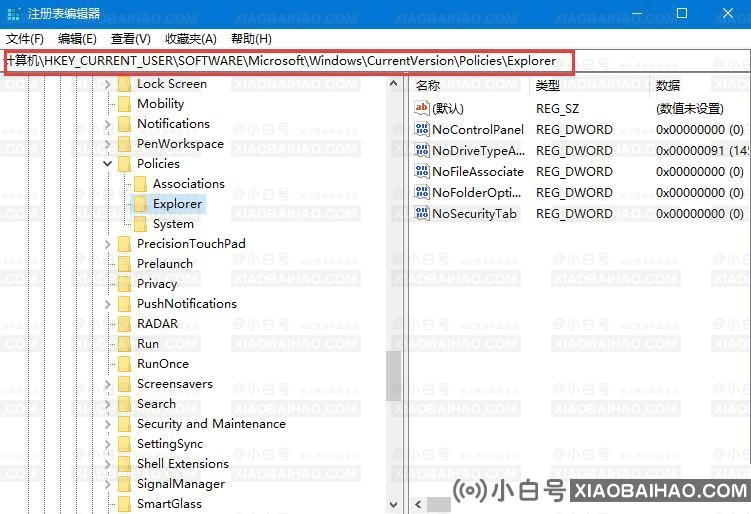This screenshot has height=514, width=751.
Task: Click the SmartGlass folder icon
Action: point(125,504)
